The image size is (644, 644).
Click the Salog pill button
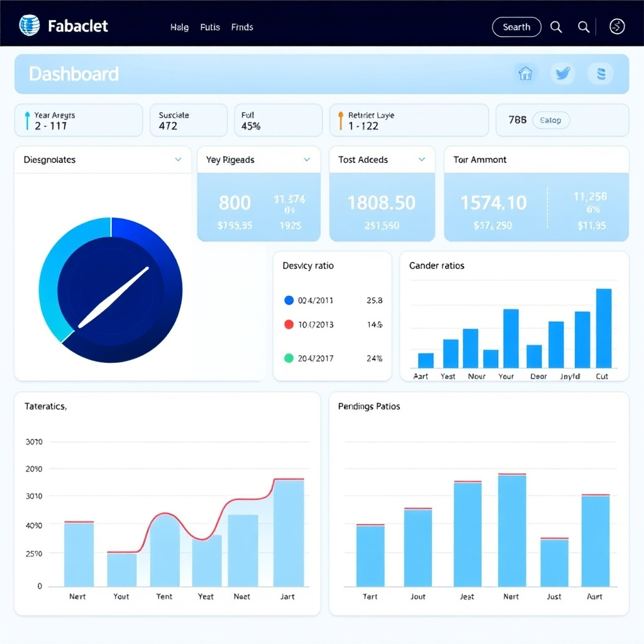pos(550,120)
